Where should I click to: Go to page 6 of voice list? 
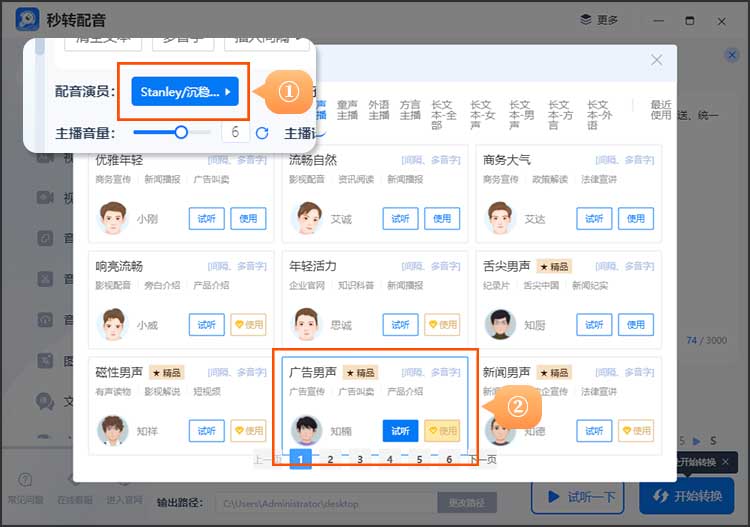point(449,460)
